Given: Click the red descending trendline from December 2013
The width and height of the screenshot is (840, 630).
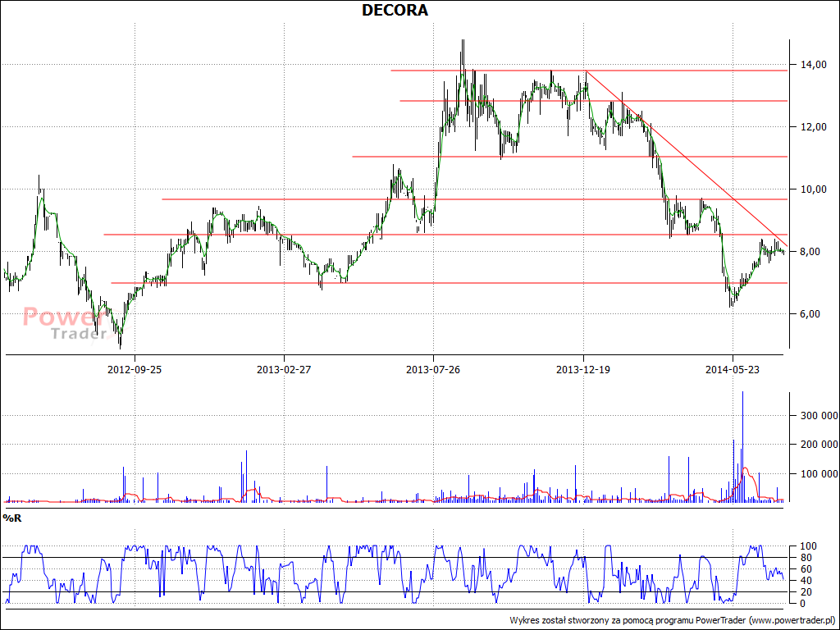Looking at the screenshot, I should coord(686,158).
